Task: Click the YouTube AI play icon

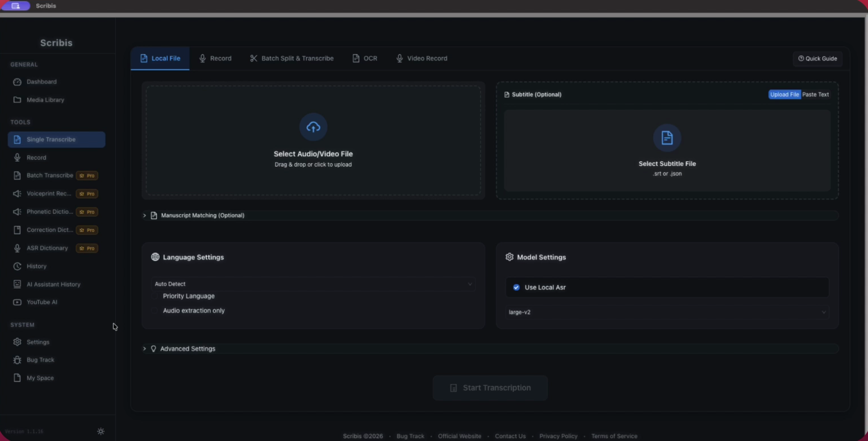Action: (17, 302)
